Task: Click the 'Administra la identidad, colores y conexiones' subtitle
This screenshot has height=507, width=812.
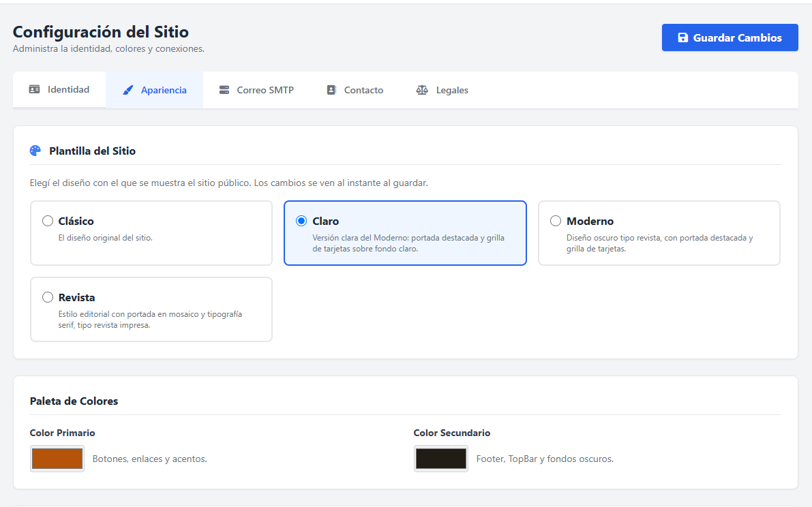Action: click(x=109, y=48)
